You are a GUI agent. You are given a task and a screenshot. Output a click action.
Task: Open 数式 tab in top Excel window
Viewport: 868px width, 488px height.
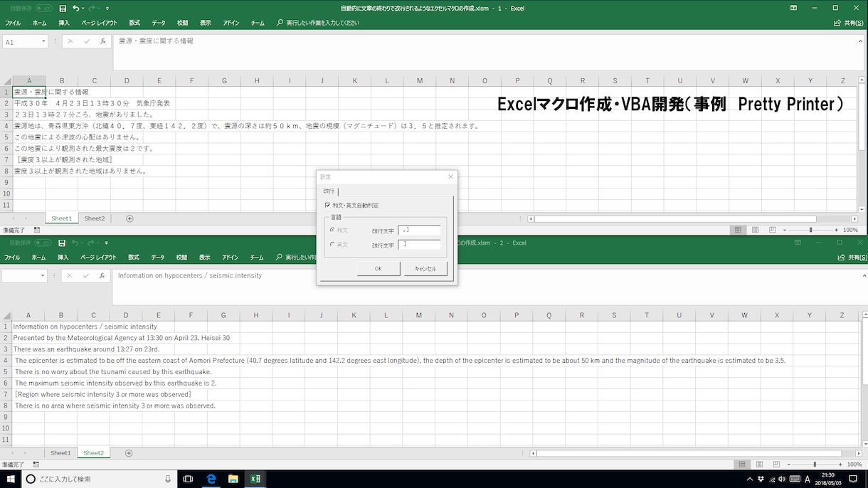click(x=134, y=23)
